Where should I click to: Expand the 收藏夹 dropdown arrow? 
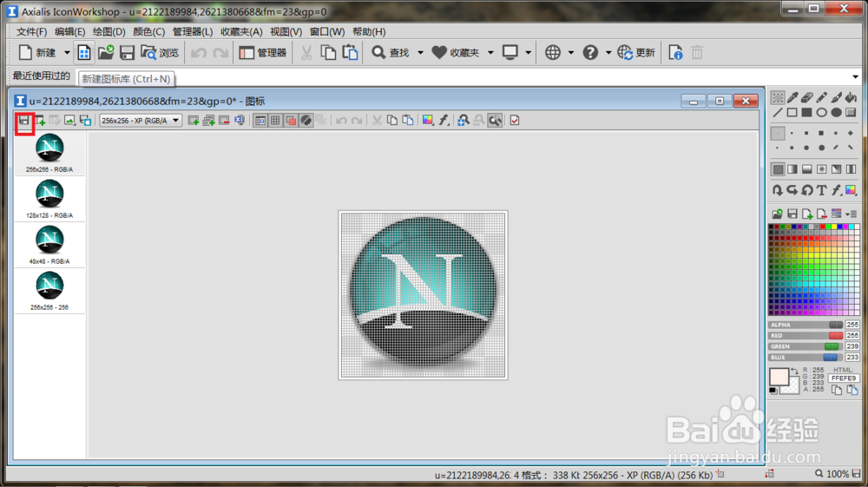(x=490, y=53)
